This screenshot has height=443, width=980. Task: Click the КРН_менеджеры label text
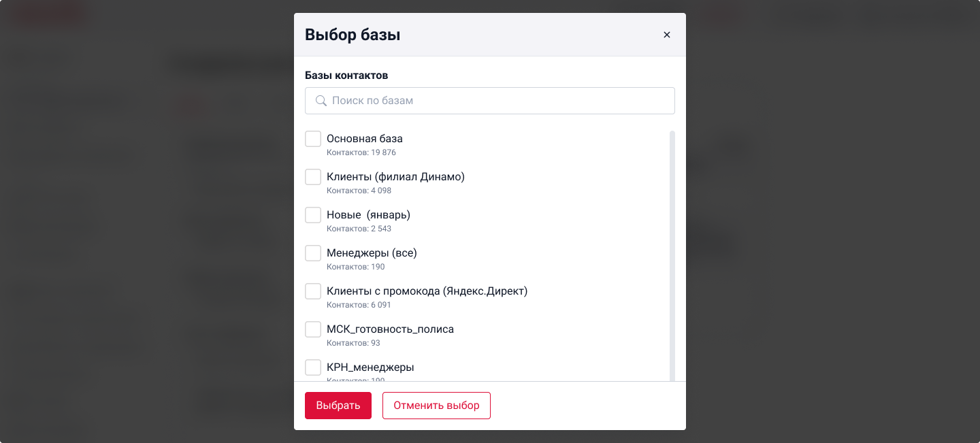click(x=370, y=367)
